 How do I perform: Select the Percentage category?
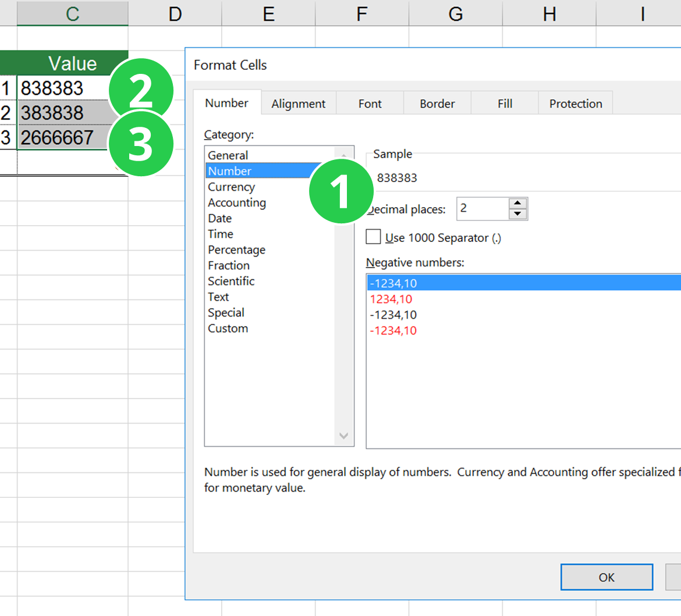236,250
